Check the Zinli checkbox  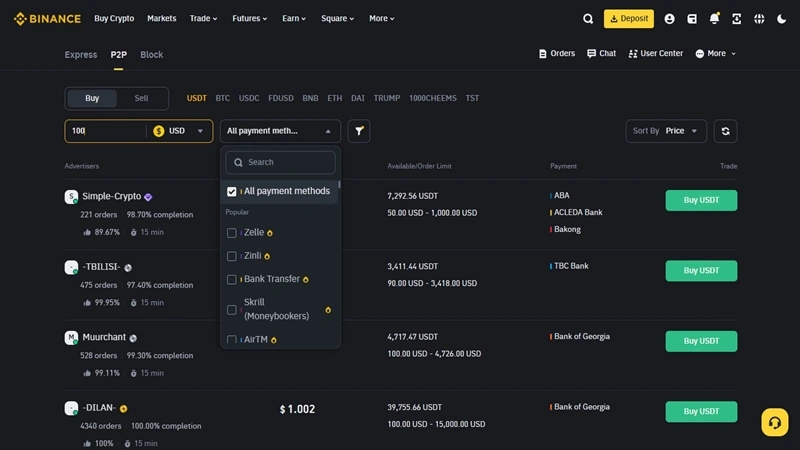(232, 256)
